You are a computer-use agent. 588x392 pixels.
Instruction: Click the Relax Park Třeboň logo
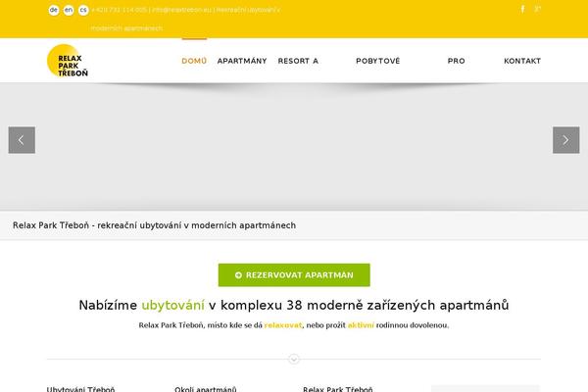(x=68, y=61)
